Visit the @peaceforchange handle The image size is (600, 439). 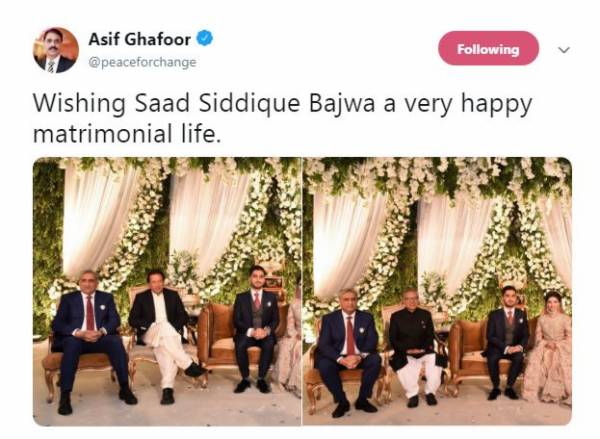(142, 62)
